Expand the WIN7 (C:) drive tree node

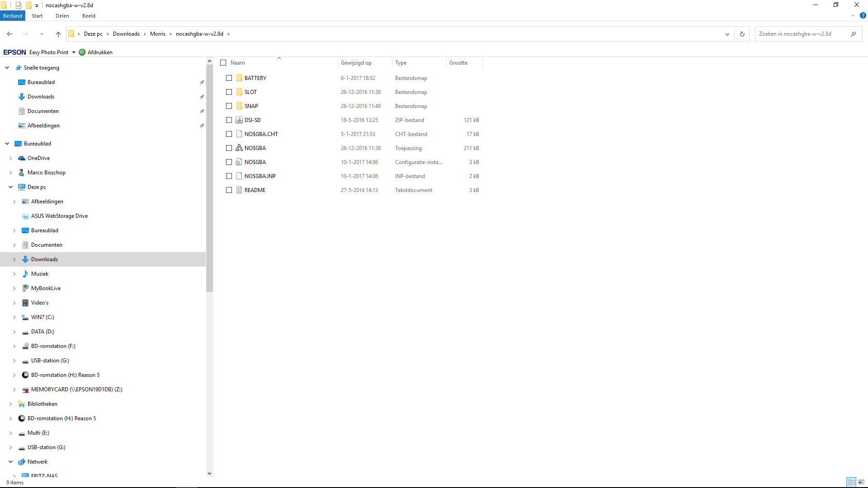(x=14, y=317)
